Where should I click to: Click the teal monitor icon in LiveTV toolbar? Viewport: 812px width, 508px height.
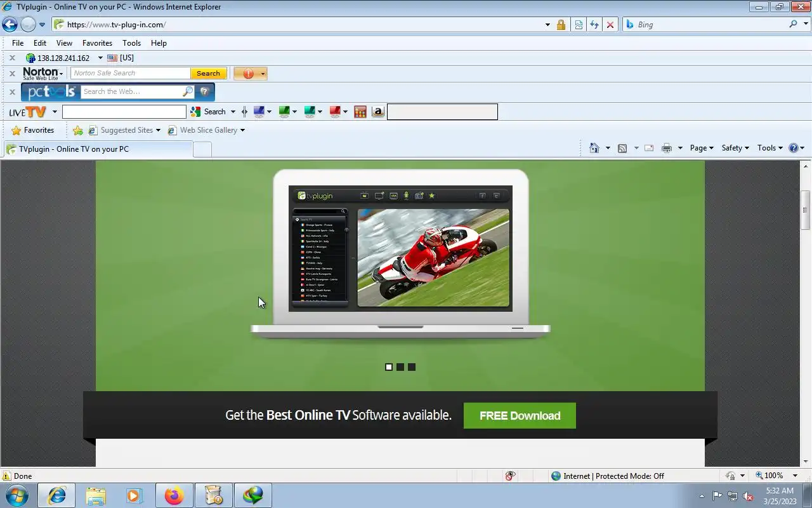[x=310, y=112]
